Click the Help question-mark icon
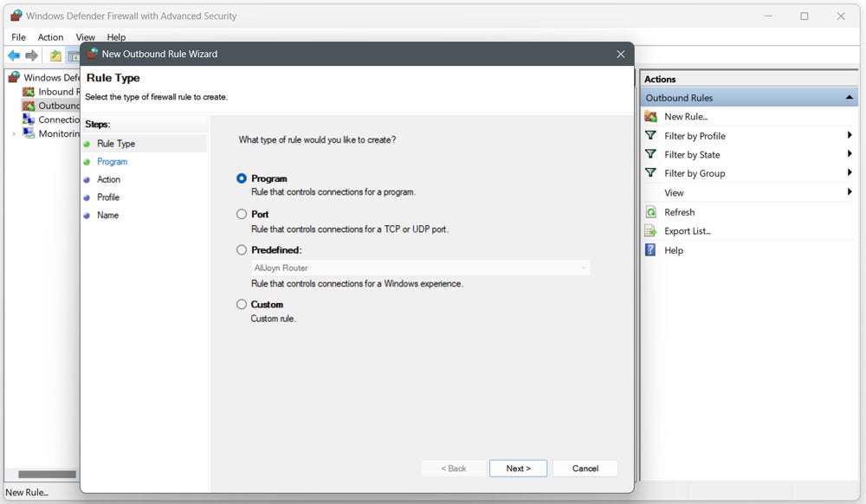Screen dimensions: 866x504 651,250
